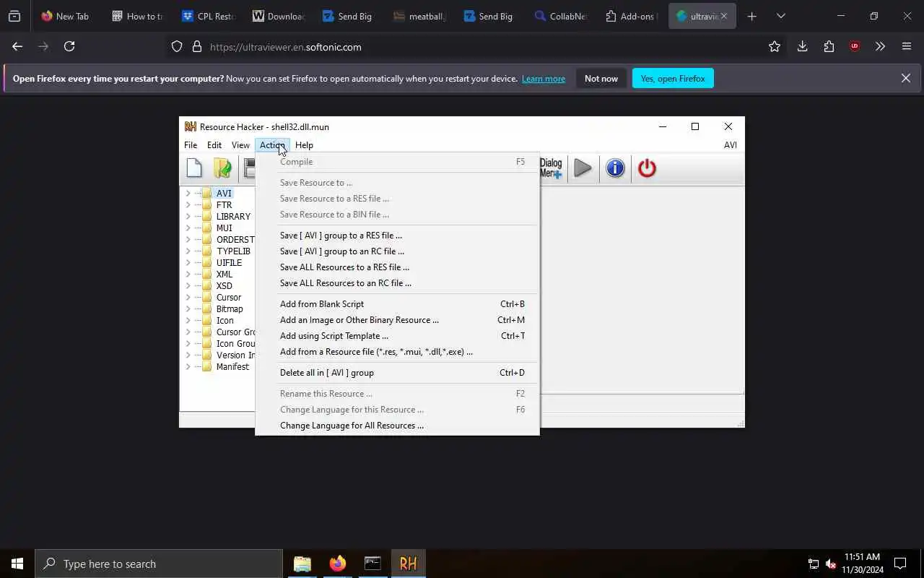Image resolution: width=924 pixels, height=578 pixels.
Task: Expand the AVI tree node
Action: click(188, 194)
